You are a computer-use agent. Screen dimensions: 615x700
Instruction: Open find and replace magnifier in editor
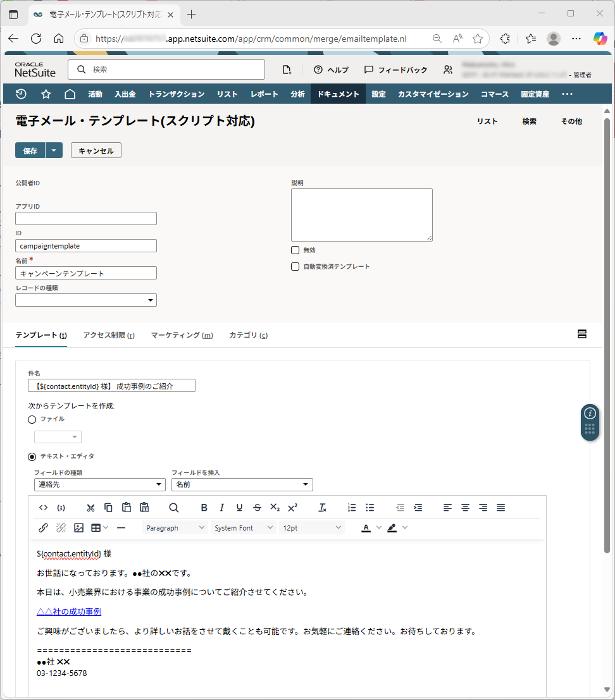pos(174,508)
